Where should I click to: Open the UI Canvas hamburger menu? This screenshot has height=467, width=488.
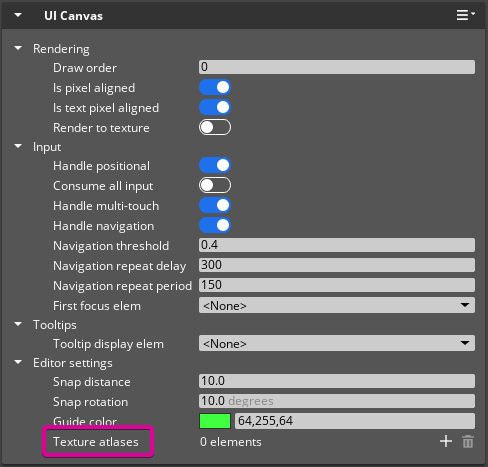465,15
